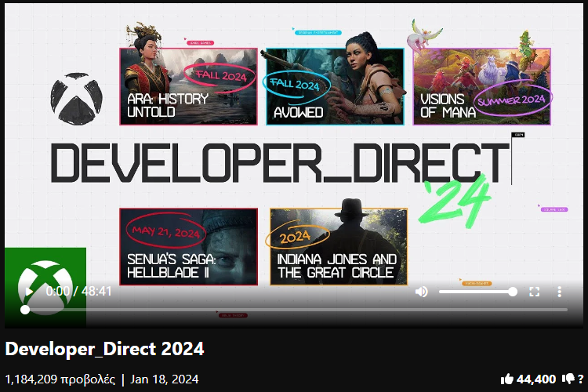Viewport: 588px width, 392px height.
Task: Click the Senua's Saga: Hellblade II card
Action: 188,247
